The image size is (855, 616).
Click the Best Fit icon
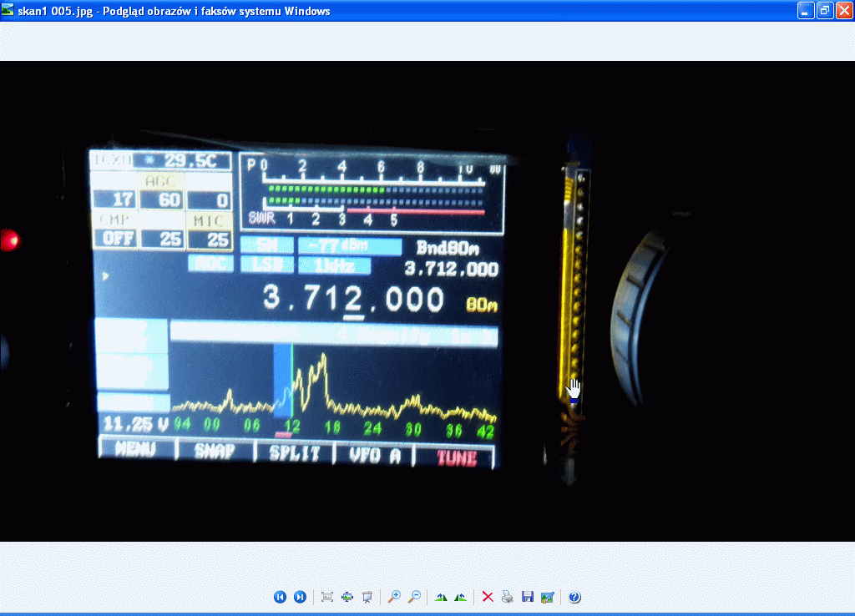coord(327,597)
